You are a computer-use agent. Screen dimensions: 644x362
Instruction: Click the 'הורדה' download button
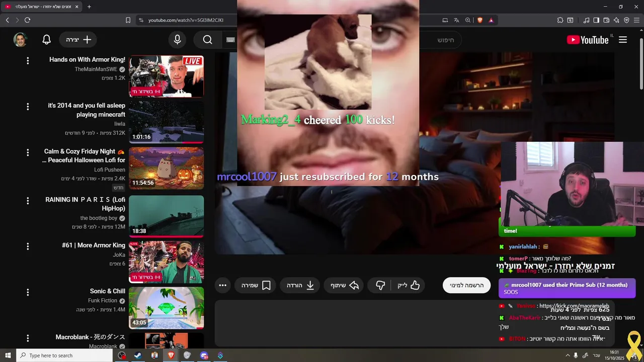300,285
